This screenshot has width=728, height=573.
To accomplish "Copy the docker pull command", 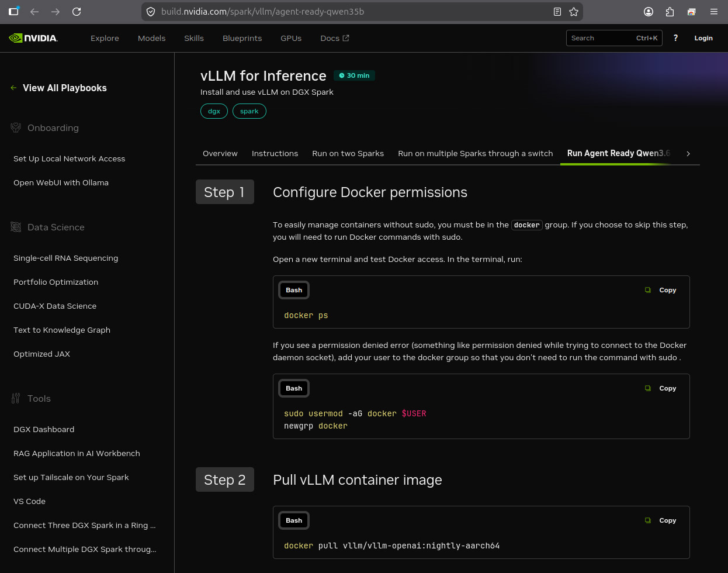I will point(661,520).
